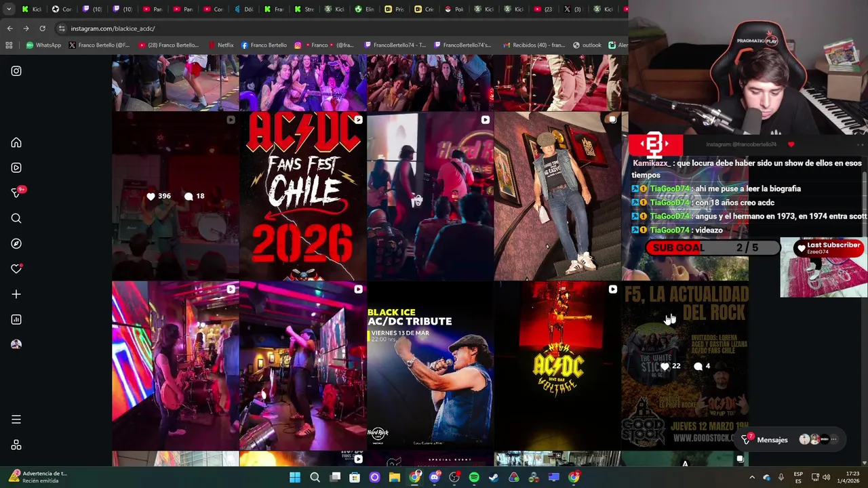This screenshot has width=868, height=488.
Task: Open Notifications heart in sidebar
Action: click(x=16, y=268)
